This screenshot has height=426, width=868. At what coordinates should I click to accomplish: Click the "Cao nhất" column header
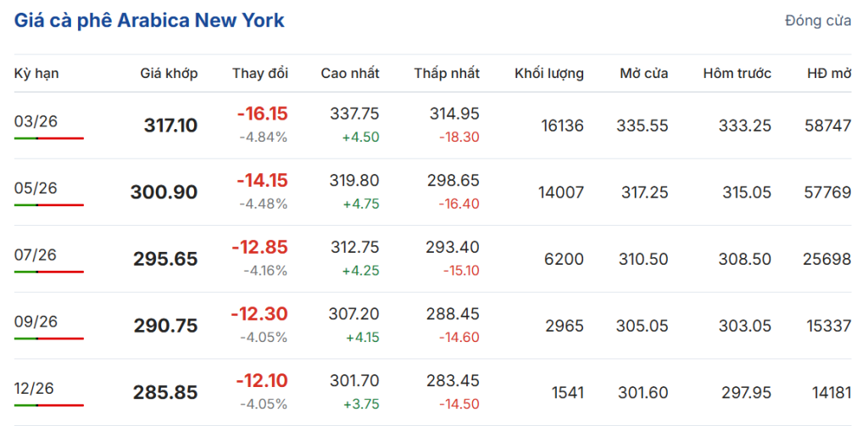tap(349, 74)
